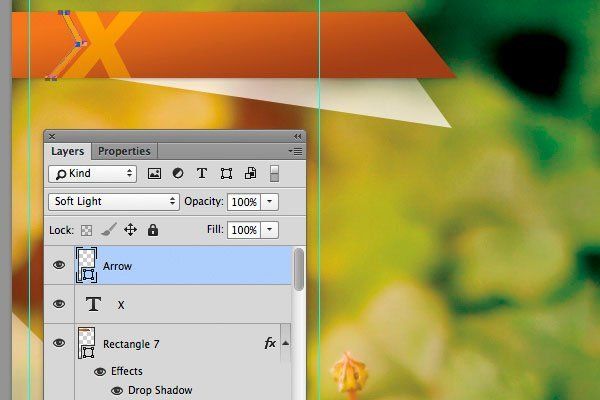This screenshot has width=600, height=400.
Task: Click the Fill value field
Action: pyautogui.click(x=244, y=230)
